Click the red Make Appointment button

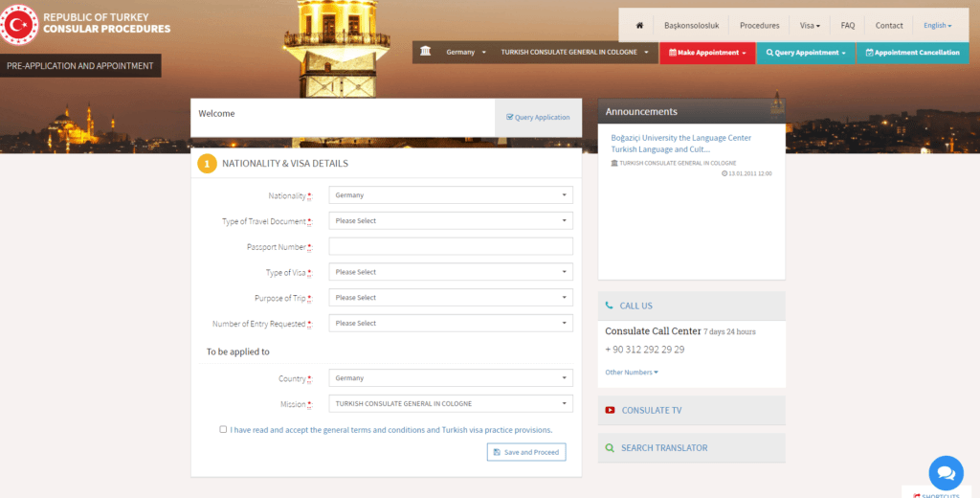click(x=707, y=53)
